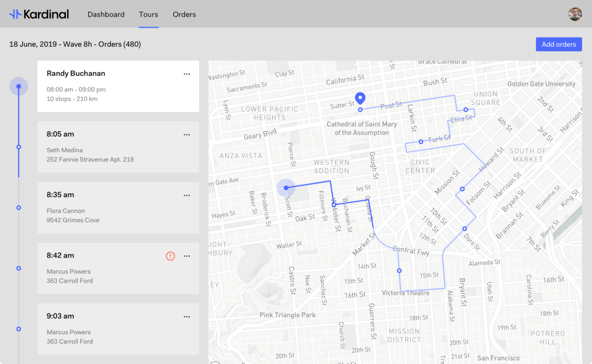
Task: Click the '08:00 am - 09:00 pm' time range
Action: 76,89
